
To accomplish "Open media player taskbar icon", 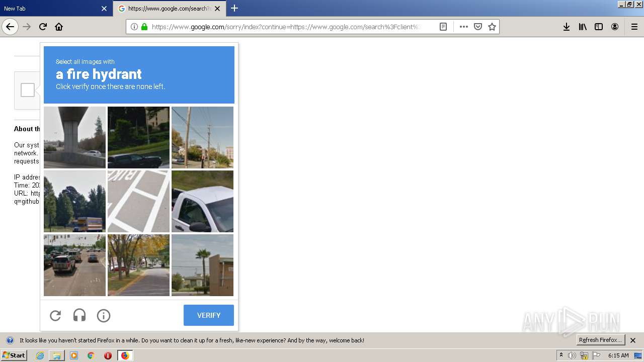I will tap(74, 355).
